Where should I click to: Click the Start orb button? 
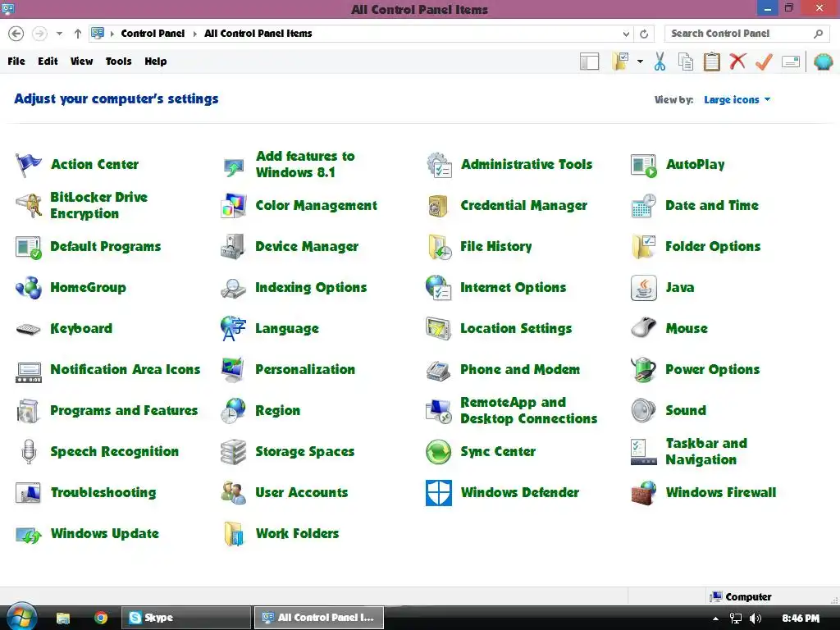pyautogui.click(x=21, y=617)
